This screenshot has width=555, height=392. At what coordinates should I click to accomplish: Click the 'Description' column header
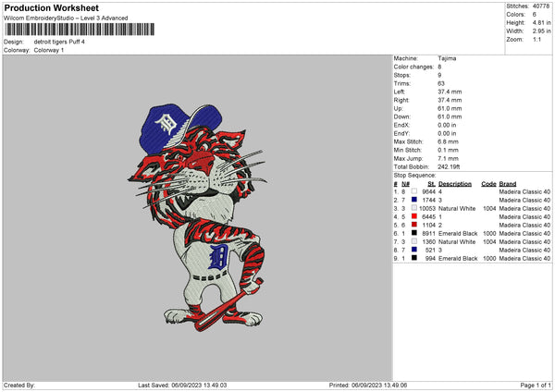(455, 184)
